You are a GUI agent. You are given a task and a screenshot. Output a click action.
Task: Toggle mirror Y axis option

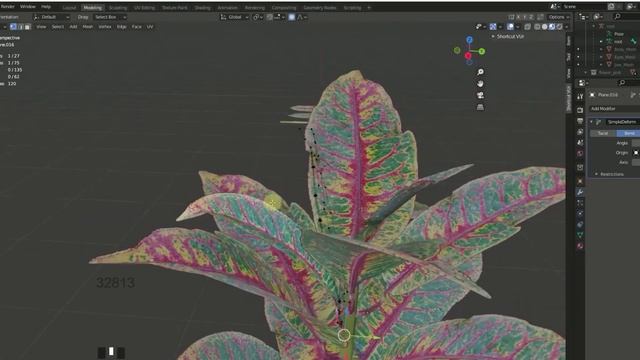coord(525,17)
